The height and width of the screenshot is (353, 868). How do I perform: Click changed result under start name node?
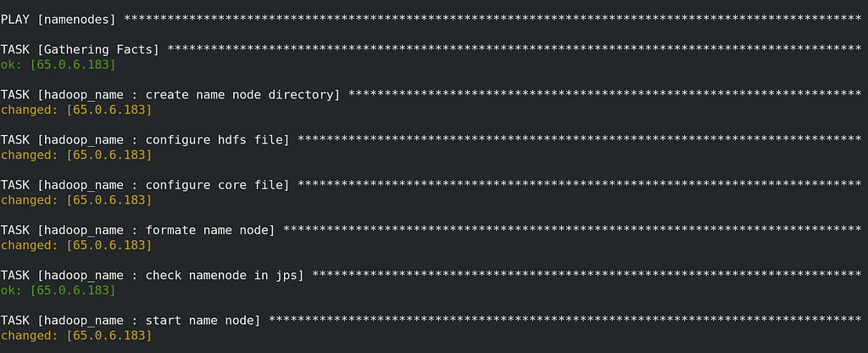(75, 335)
